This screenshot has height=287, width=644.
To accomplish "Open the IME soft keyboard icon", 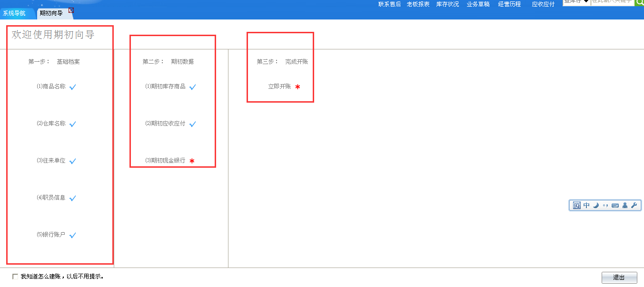I will [615, 205].
